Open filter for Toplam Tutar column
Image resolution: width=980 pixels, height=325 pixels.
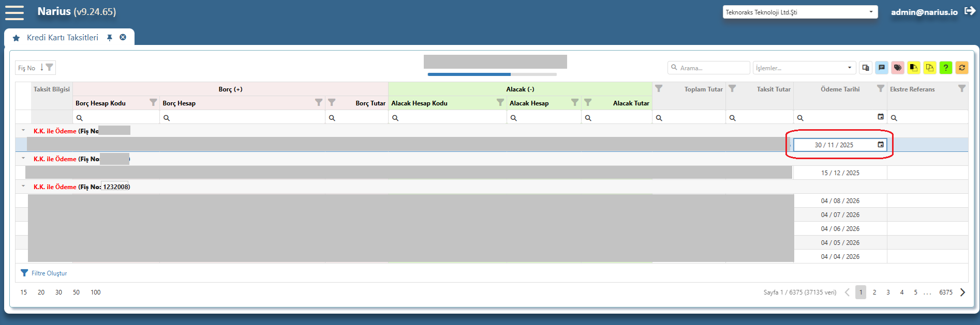pyautogui.click(x=659, y=88)
